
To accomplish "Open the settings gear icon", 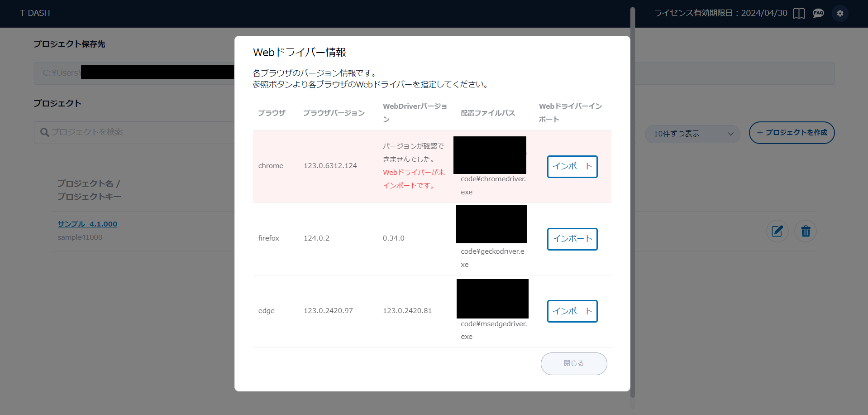I will coord(840,14).
